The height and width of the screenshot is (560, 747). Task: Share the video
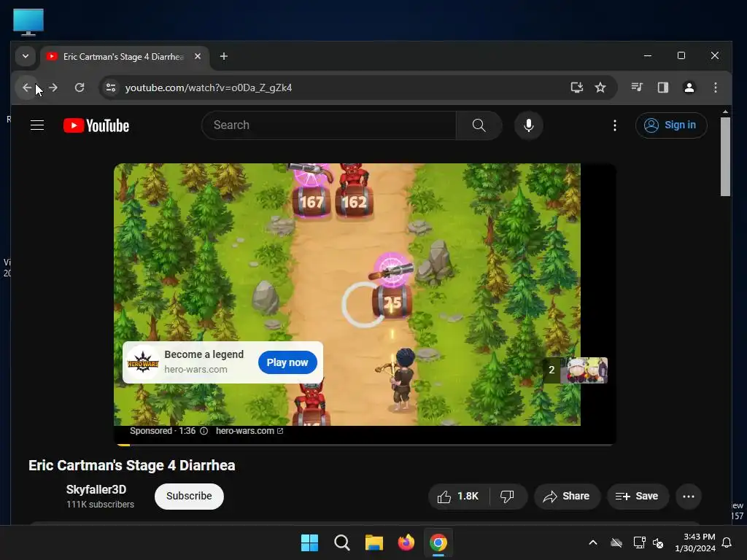(567, 497)
